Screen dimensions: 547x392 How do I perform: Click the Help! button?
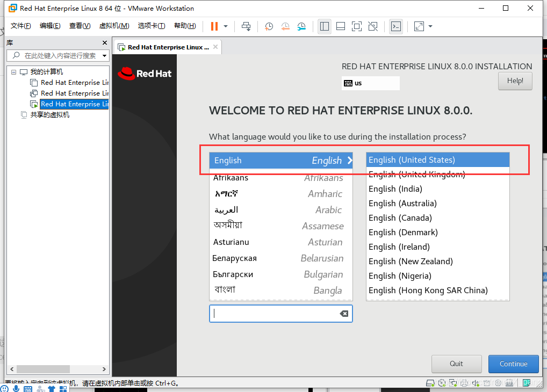click(x=515, y=81)
